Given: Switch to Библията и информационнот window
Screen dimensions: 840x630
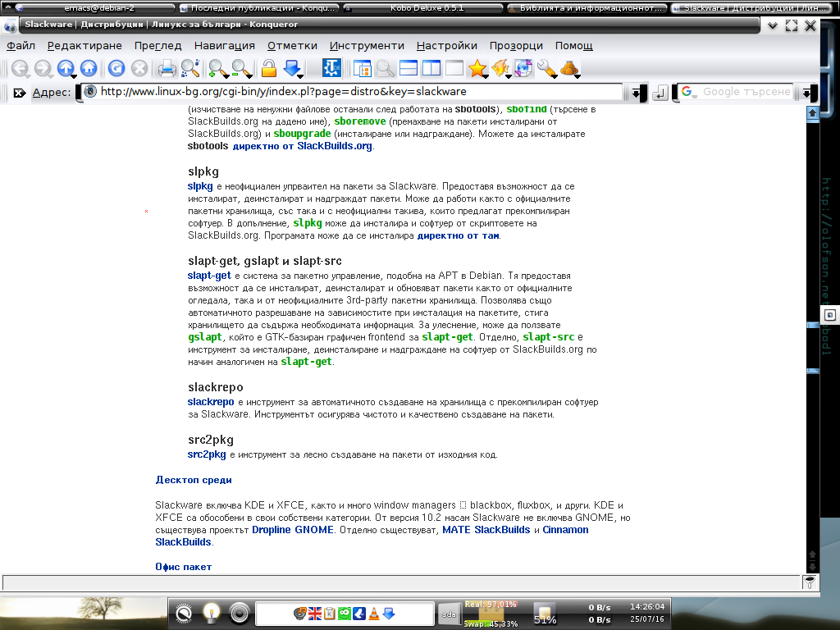Looking at the screenshot, I should tap(587, 8).
